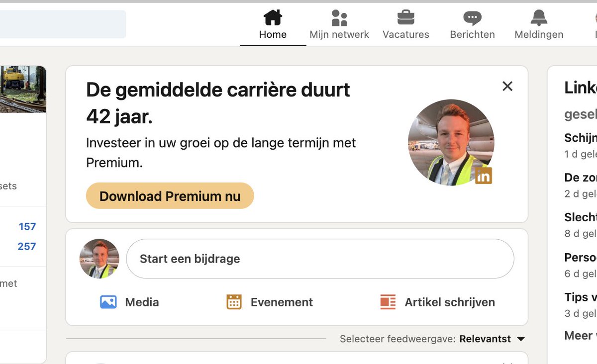
Task: Click the Berichten speech bubble icon
Action: [472, 18]
